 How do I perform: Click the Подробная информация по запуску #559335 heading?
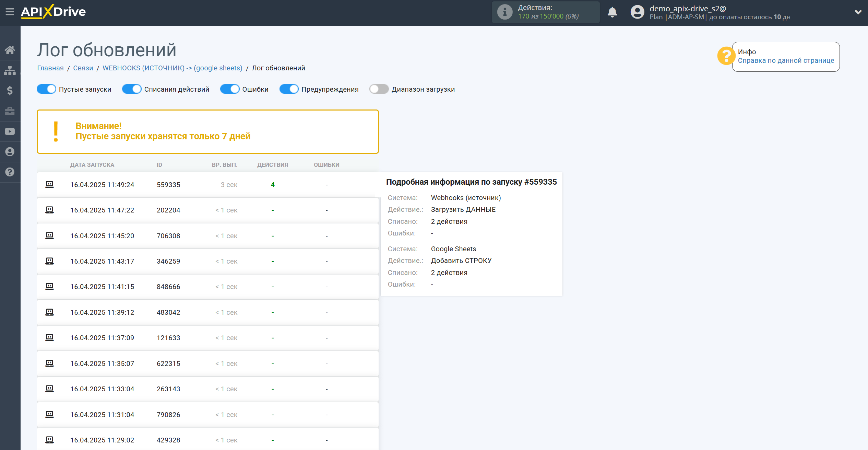point(471,182)
